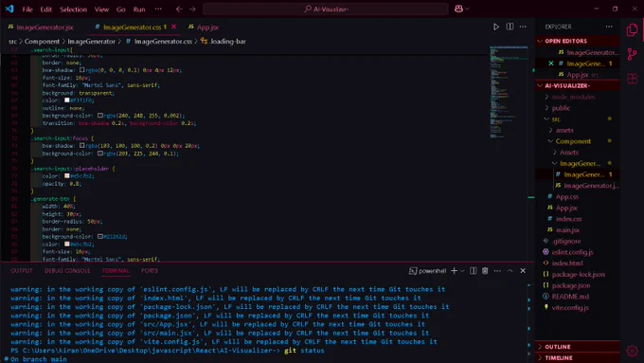Open the Go menu
Viewport: 644px width, 363px height.
pos(121,9)
